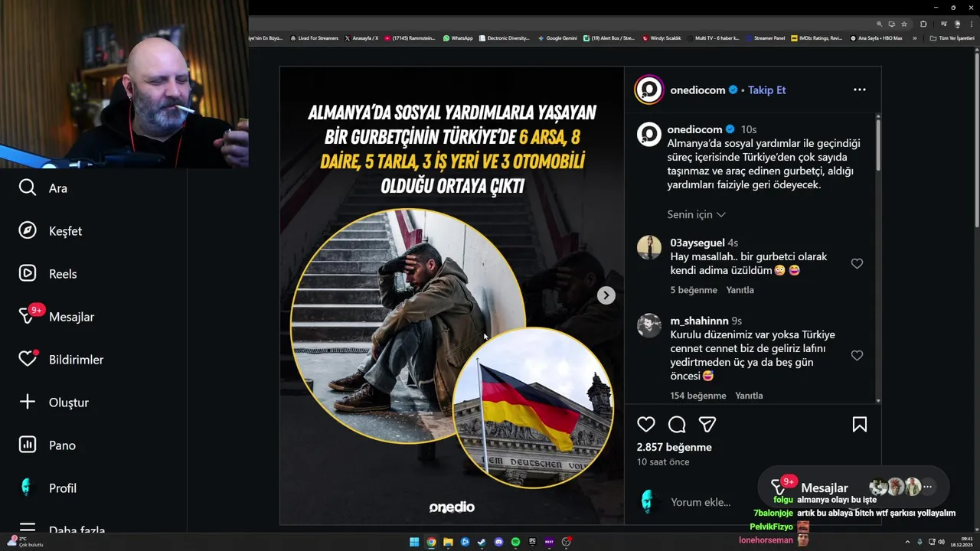980x551 pixels.
Task: Open Profil from sidebar
Action: coord(47,487)
